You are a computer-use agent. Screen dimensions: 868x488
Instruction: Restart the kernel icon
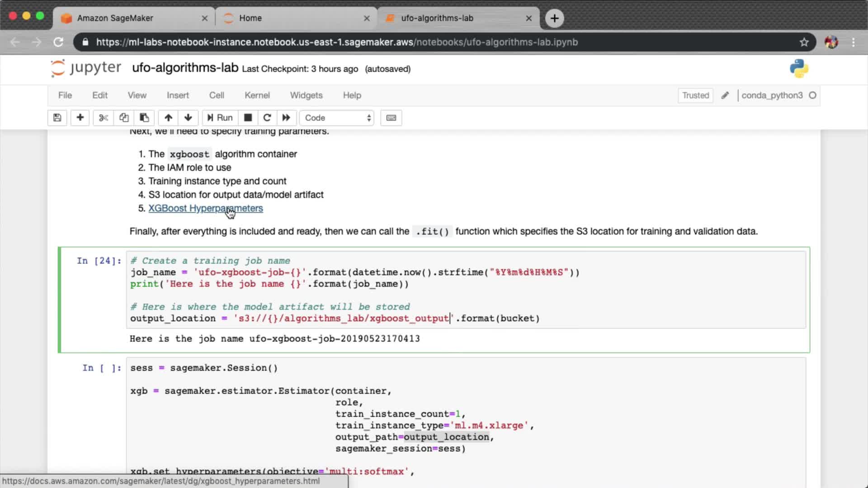267,118
